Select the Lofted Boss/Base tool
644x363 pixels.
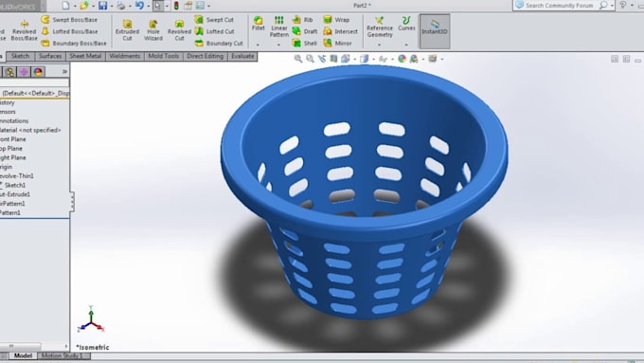click(x=69, y=31)
